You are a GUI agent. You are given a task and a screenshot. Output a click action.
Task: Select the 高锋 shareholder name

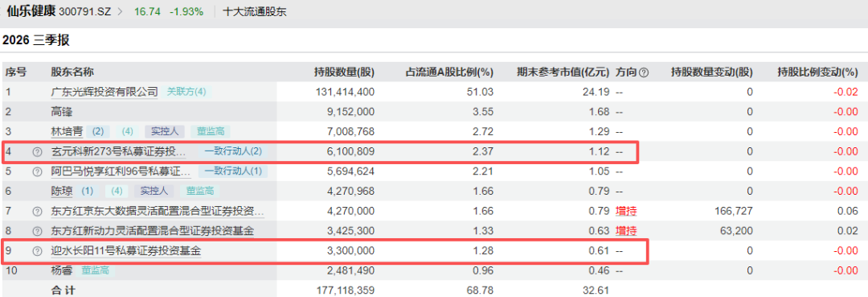tap(61, 111)
